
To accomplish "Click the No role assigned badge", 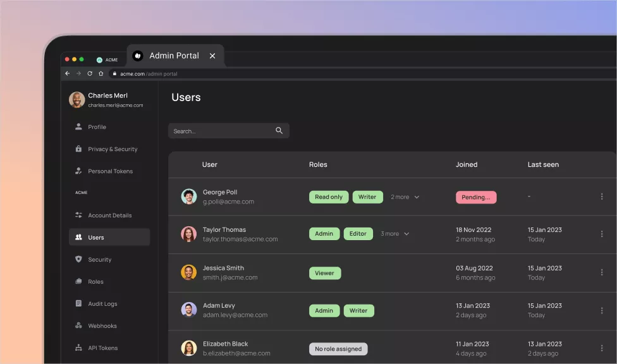I will click(338, 349).
